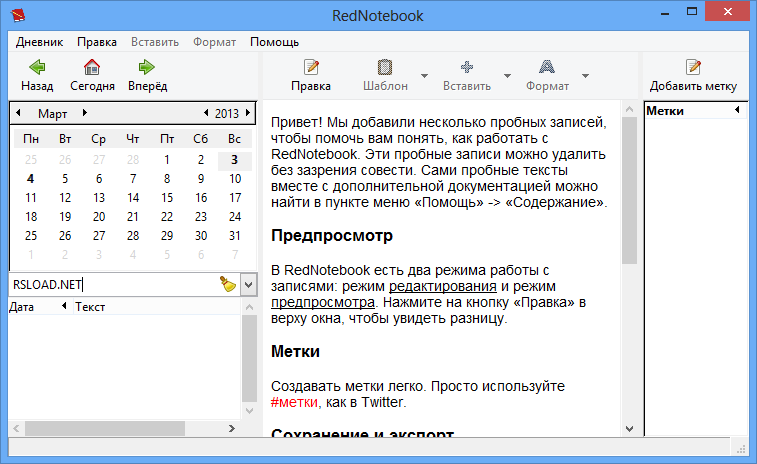Screen dimensions: 757x464
Task: Click the RedNotebook app icon in title bar
Action: (x=18, y=15)
